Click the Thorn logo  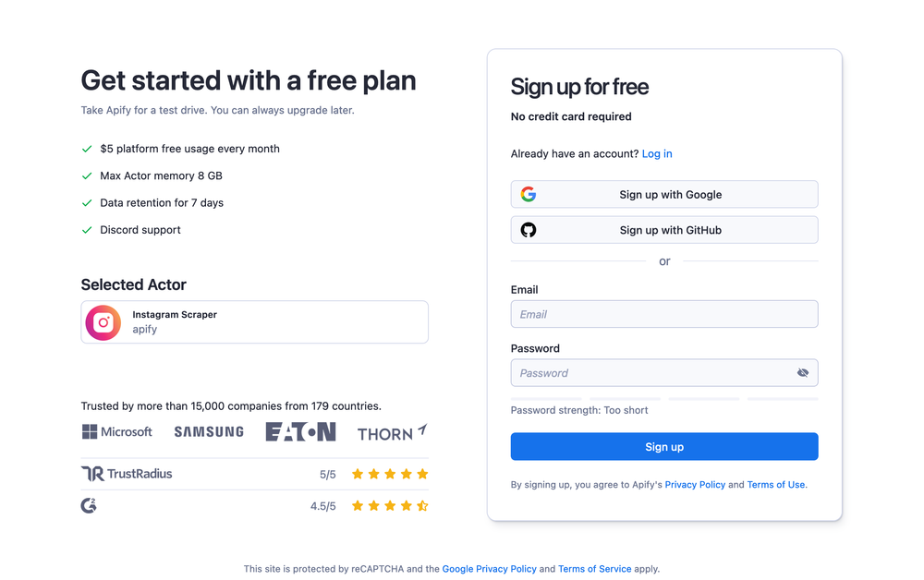coord(392,432)
